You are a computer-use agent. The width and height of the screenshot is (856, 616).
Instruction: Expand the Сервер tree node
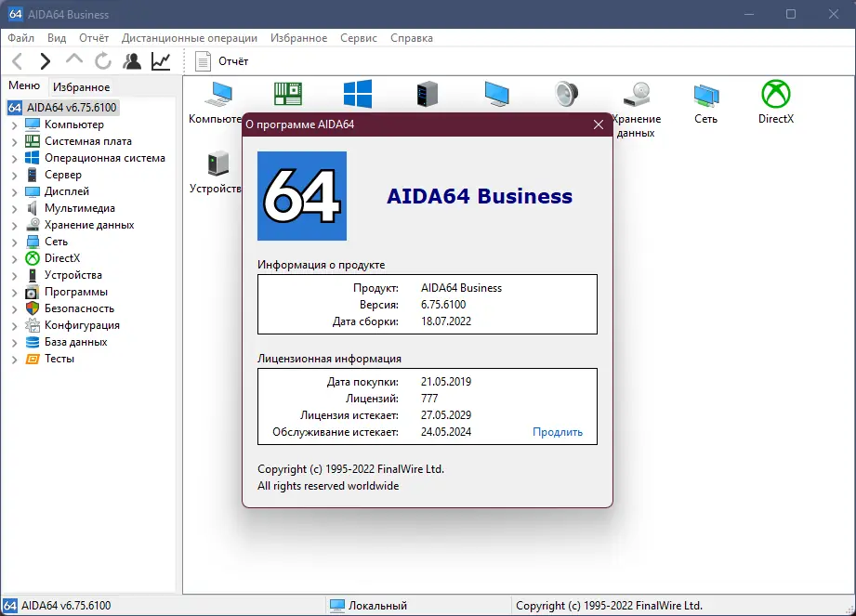[12, 174]
